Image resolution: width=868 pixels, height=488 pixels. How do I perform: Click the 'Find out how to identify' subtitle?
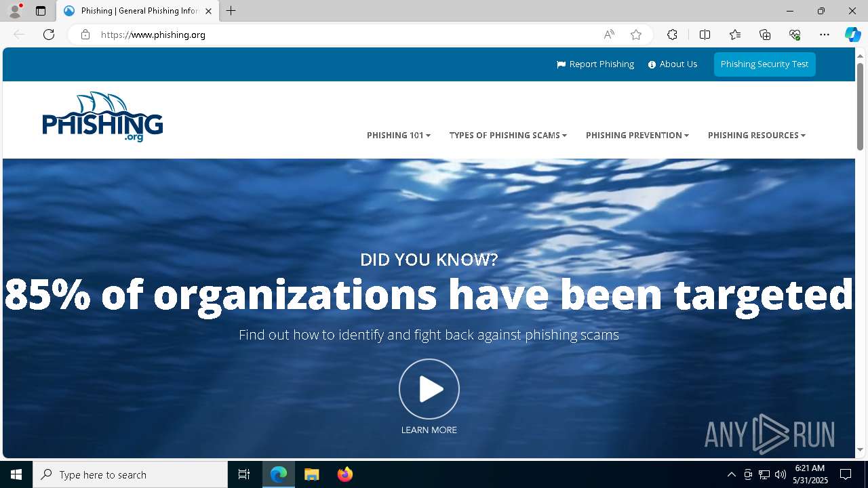pyautogui.click(x=429, y=335)
